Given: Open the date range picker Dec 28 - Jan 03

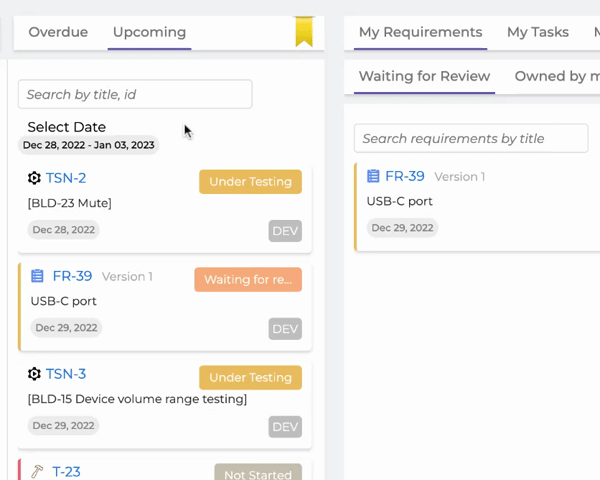Looking at the screenshot, I should point(88,145).
